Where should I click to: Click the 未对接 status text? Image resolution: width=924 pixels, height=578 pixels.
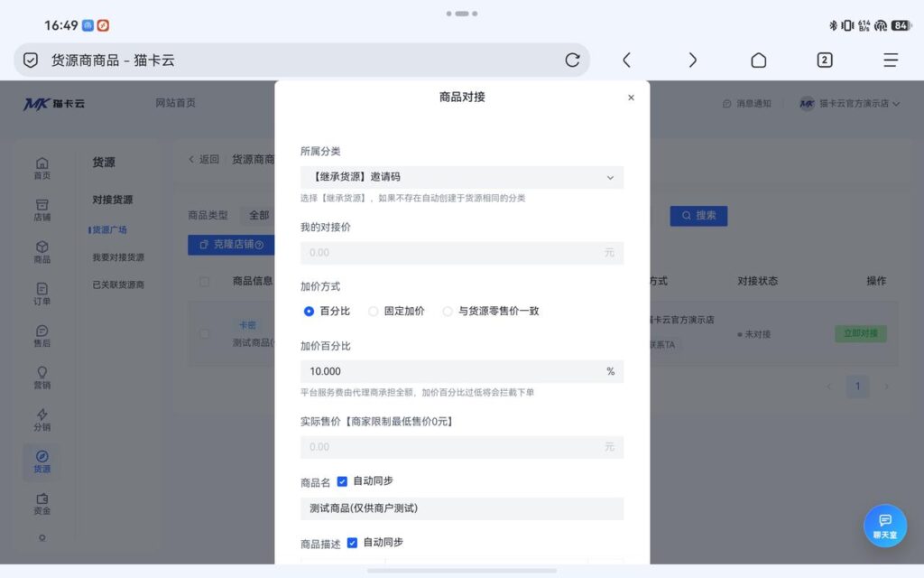(757, 334)
